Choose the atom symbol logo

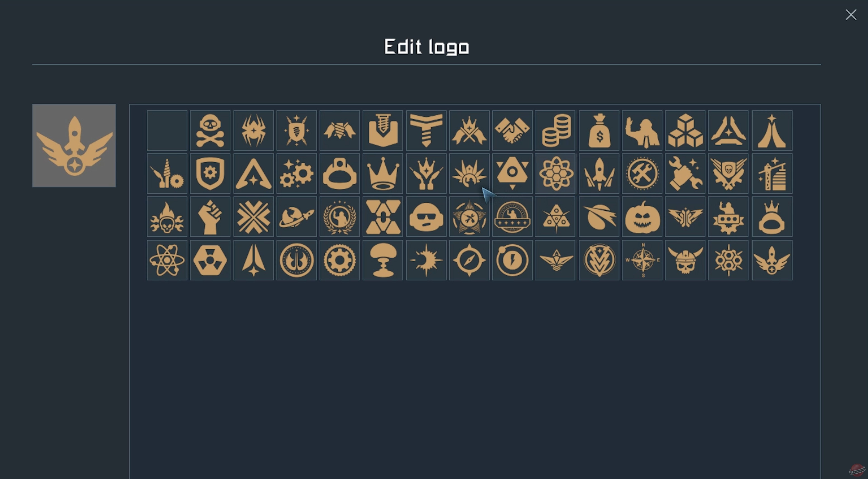(x=167, y=260)
